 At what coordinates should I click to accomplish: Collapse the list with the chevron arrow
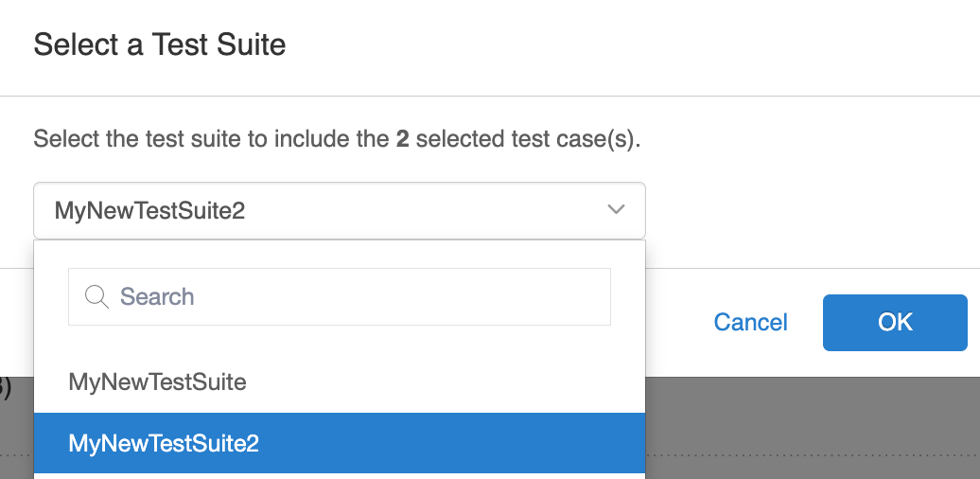pyautogui.click(x=616, y=209)
